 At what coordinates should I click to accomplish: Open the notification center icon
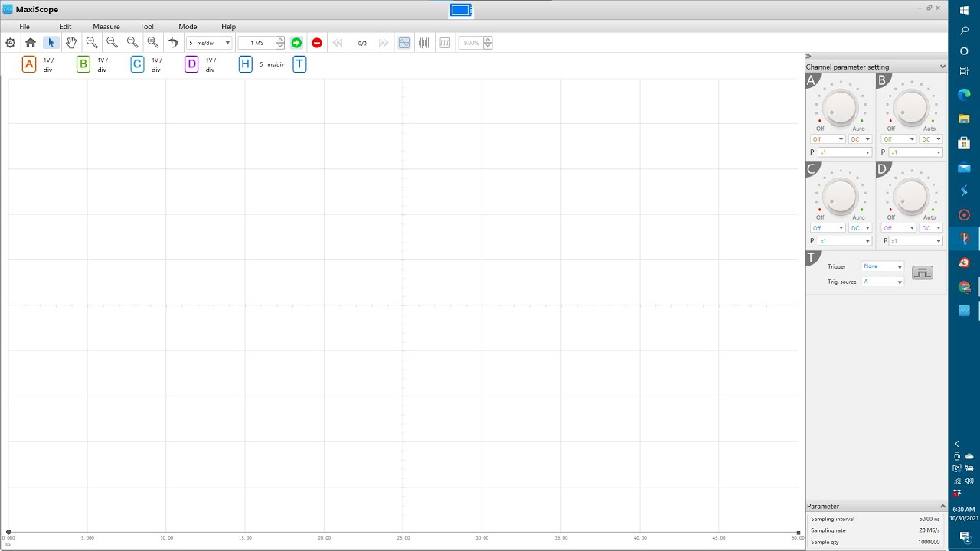click(x=965, y=536)
